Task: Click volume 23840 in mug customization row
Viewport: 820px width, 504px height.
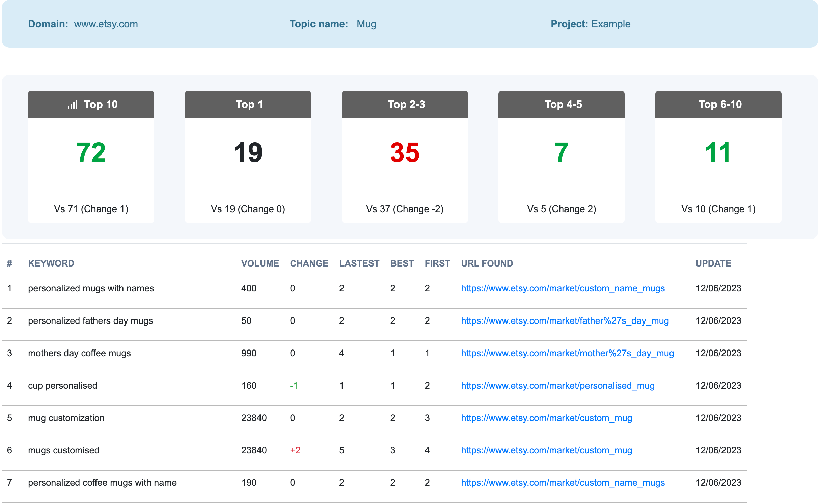Action: pos(254,418)
